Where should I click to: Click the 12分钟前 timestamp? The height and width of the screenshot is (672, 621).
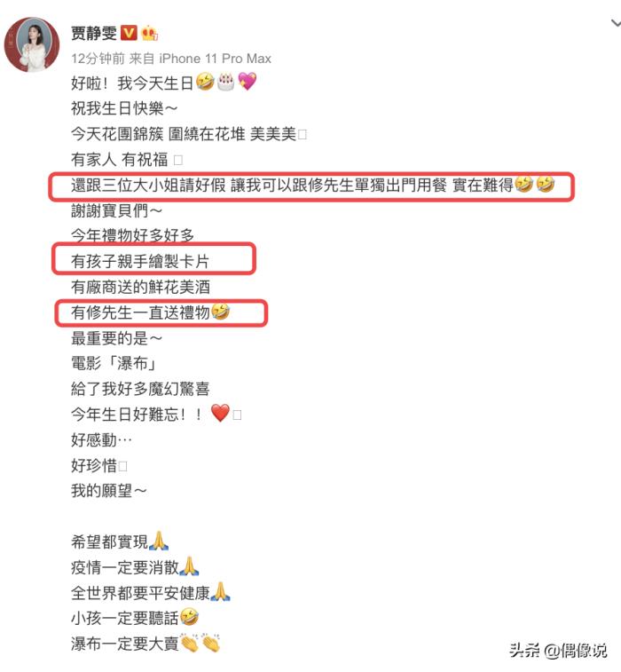coord(98,59)
